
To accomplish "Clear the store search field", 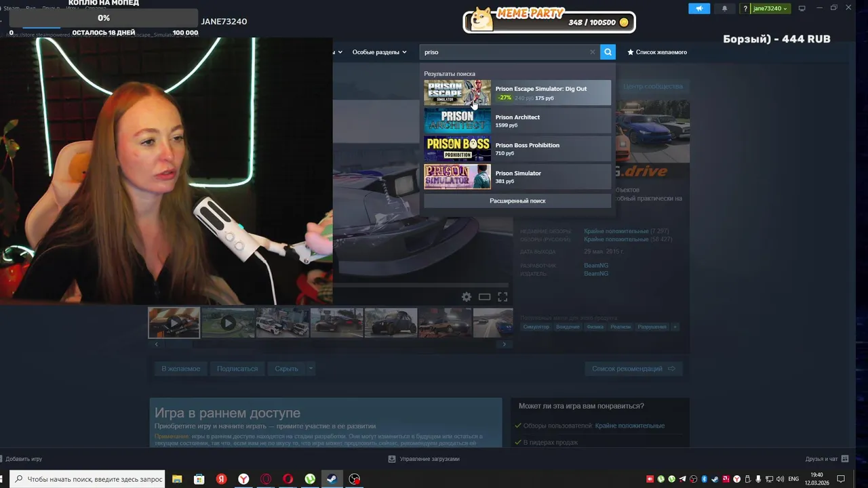I will coord(592,52).
